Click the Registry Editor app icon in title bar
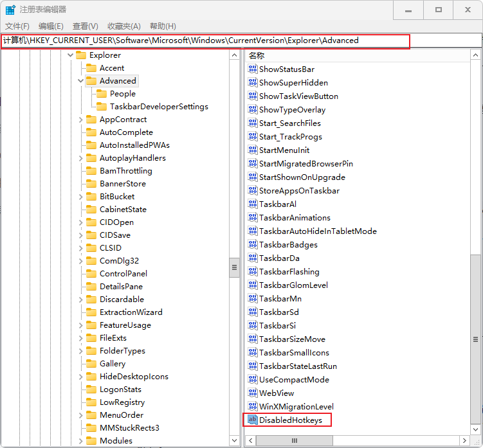The width and height of the screenshot is (483, 448). [x=10, y=10]
